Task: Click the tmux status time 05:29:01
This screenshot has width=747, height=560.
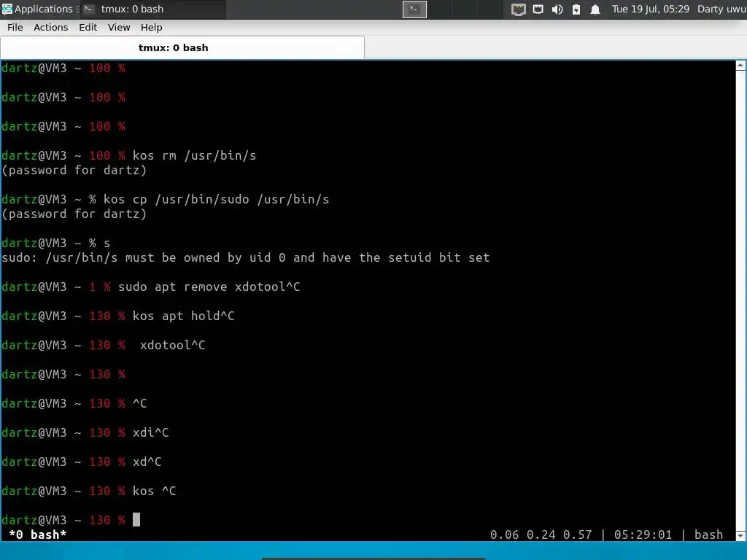Action: tap(643, 534)
